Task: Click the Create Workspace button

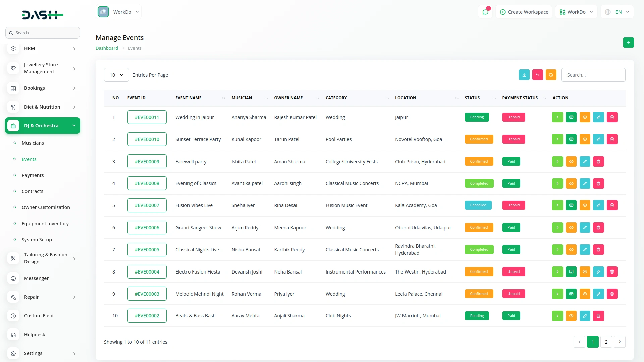Action: tap(524, 12)
